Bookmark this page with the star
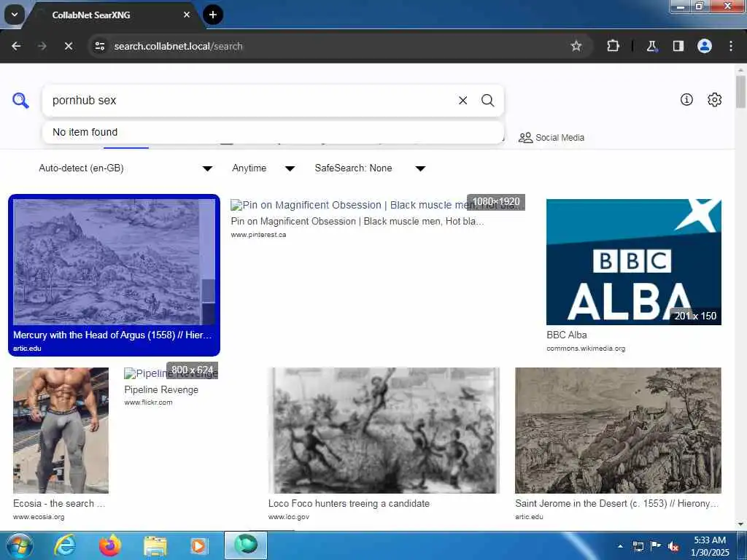Image resolution: width=747 pixels, height=560 pixels. click(576, 46)
